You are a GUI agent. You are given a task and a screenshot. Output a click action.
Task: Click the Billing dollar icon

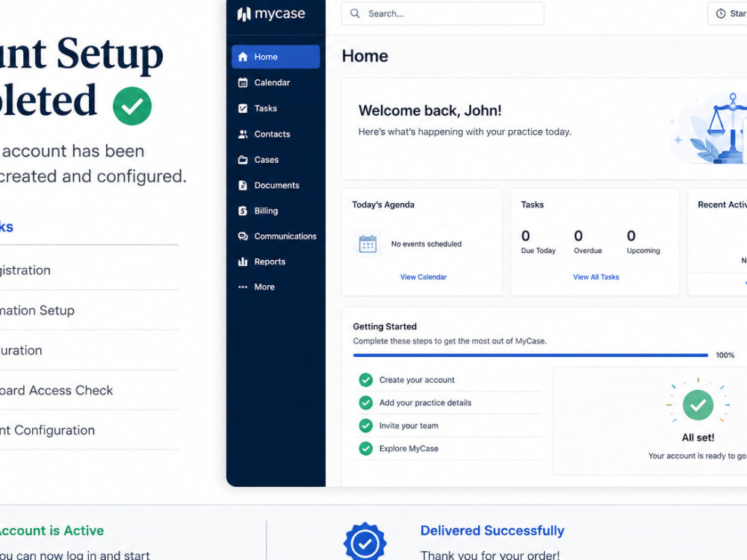point(243,211)
